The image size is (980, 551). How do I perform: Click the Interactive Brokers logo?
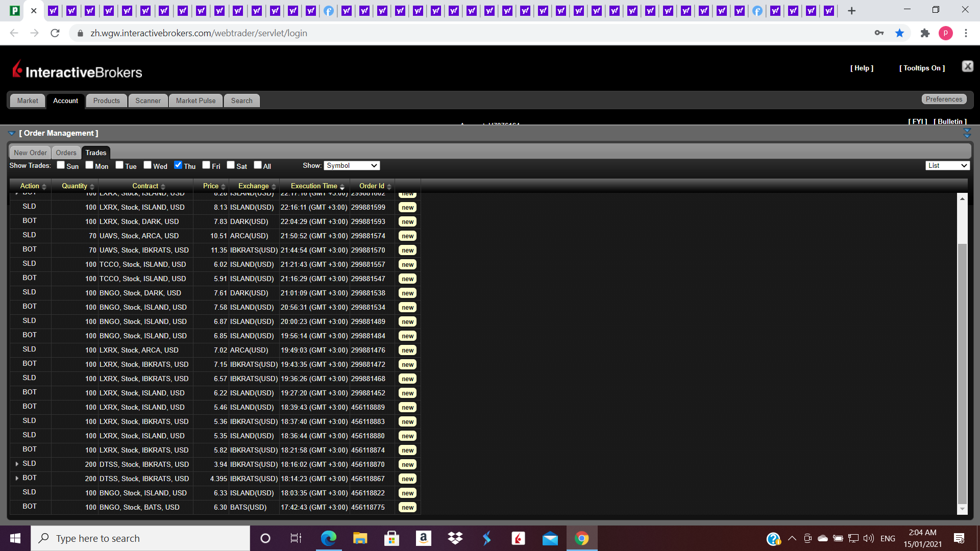point(77,70)
